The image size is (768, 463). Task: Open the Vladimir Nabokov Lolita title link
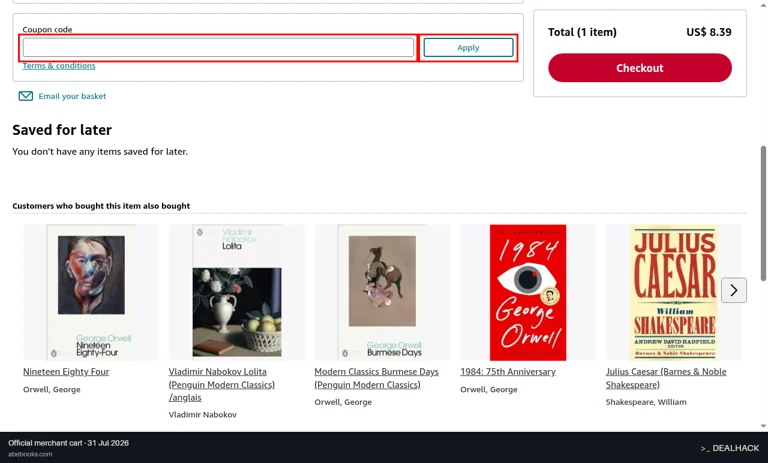point(222,385)
